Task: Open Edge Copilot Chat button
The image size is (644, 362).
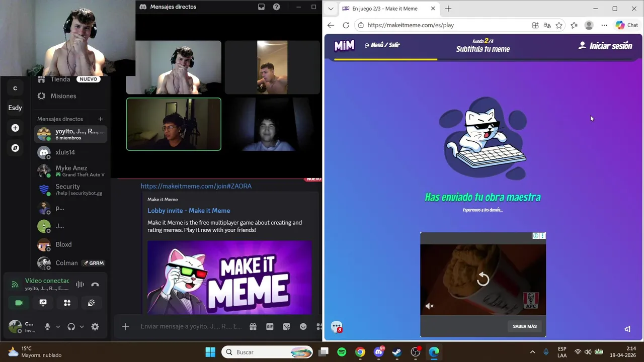Action: point(627,25)
